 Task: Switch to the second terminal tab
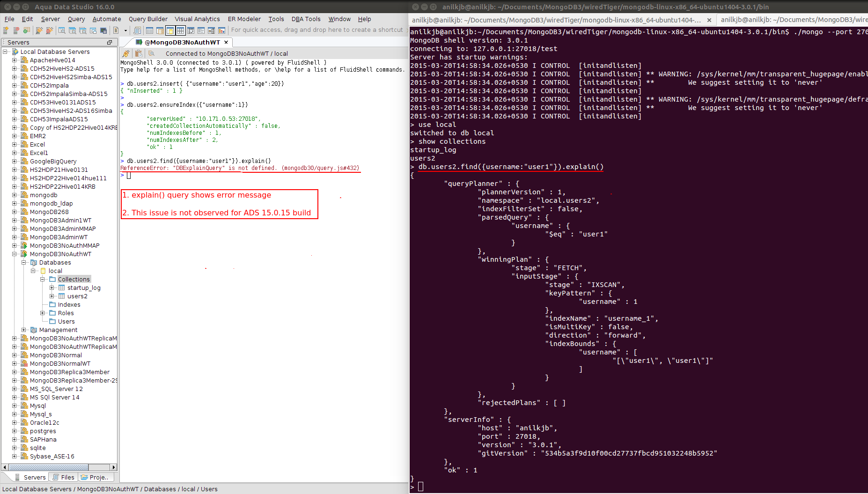click(793, 20)
